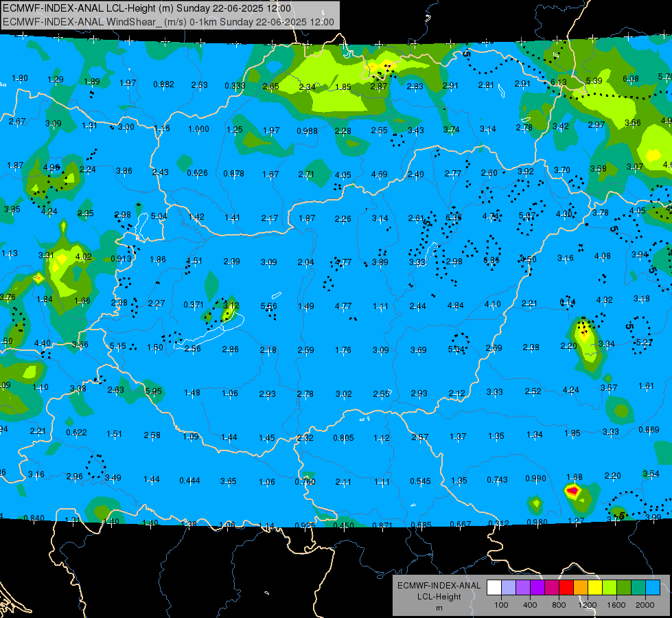The height and width of the screenshot is (618, 672).
Task: Click the wind shear value 5.39
Action: tap(594, 80)
